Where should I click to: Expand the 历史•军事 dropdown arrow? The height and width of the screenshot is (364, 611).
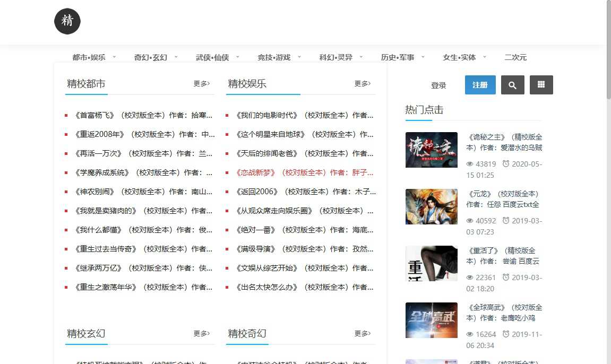point(423,57)
